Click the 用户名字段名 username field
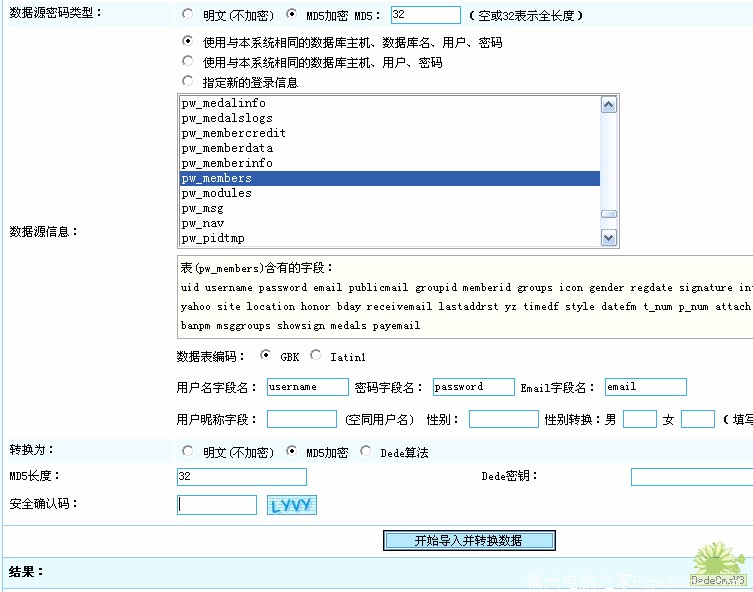Screen dimensions: 753x592 307,387
